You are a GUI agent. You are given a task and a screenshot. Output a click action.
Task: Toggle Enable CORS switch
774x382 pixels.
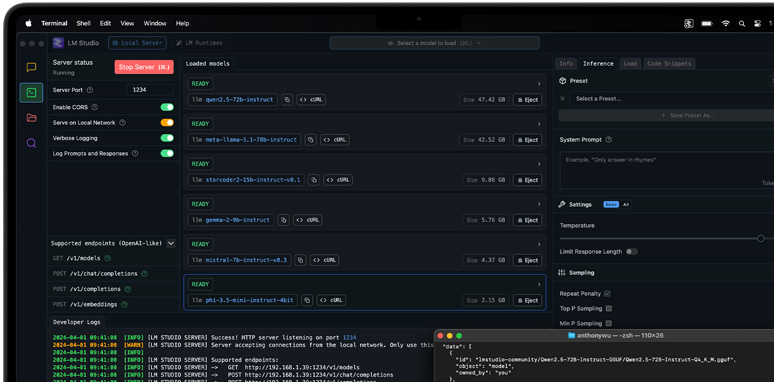pyautogui.click(x=167, y=107)
